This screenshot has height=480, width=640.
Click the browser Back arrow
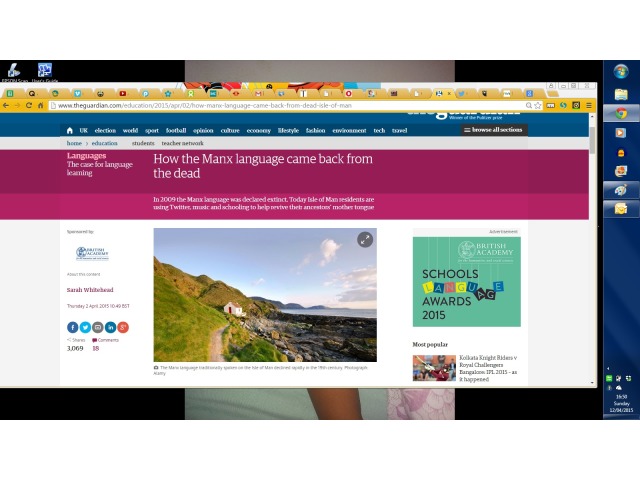[6, 105]
